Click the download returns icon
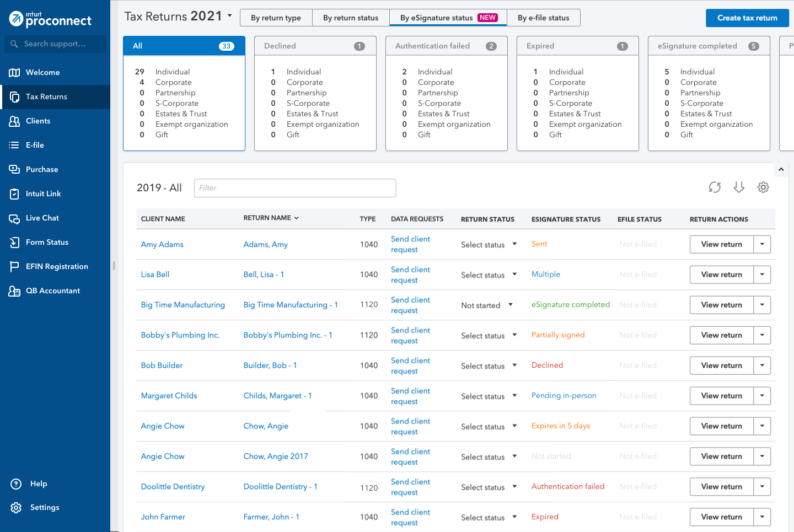Screen dimensions: 794x532 pos(739,187)
